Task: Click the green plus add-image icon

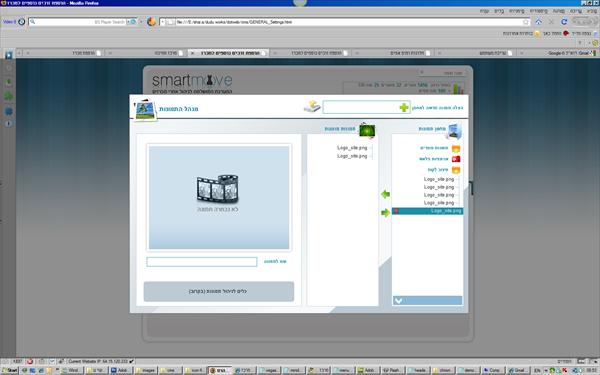Action: pyautogui.click(x=404, y=108)
